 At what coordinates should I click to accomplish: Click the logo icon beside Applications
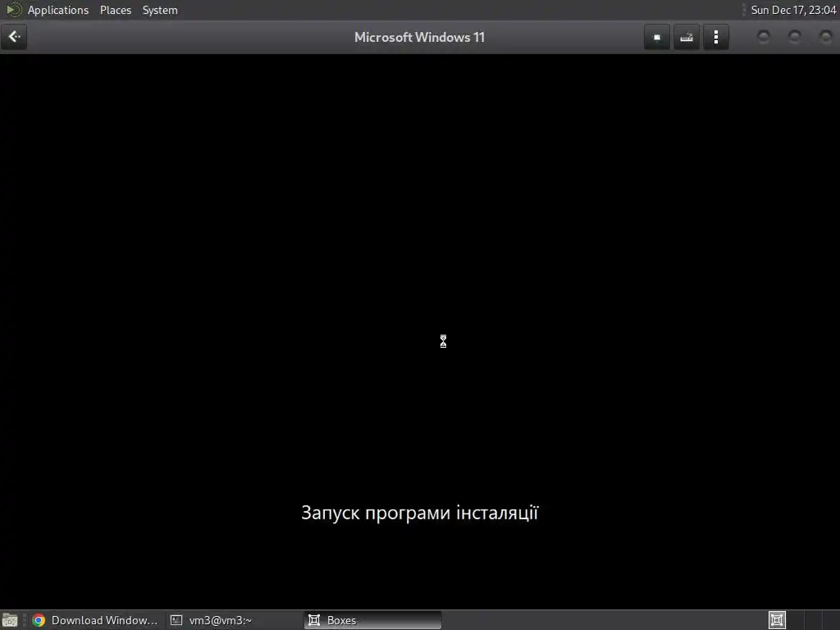click(14, 10)
